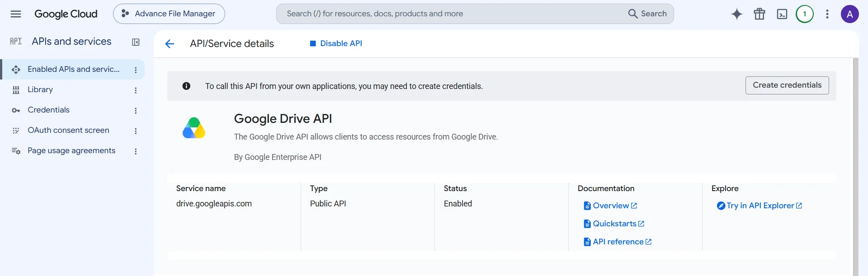Screen dimensions: 868x276
Task: Open the free trial gift icon
Action: [759, 14]
